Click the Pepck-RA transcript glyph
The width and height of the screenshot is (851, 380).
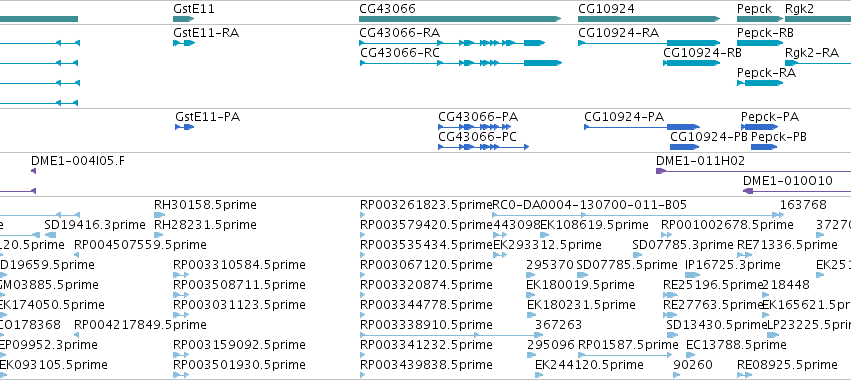click(x=760, y=83)
